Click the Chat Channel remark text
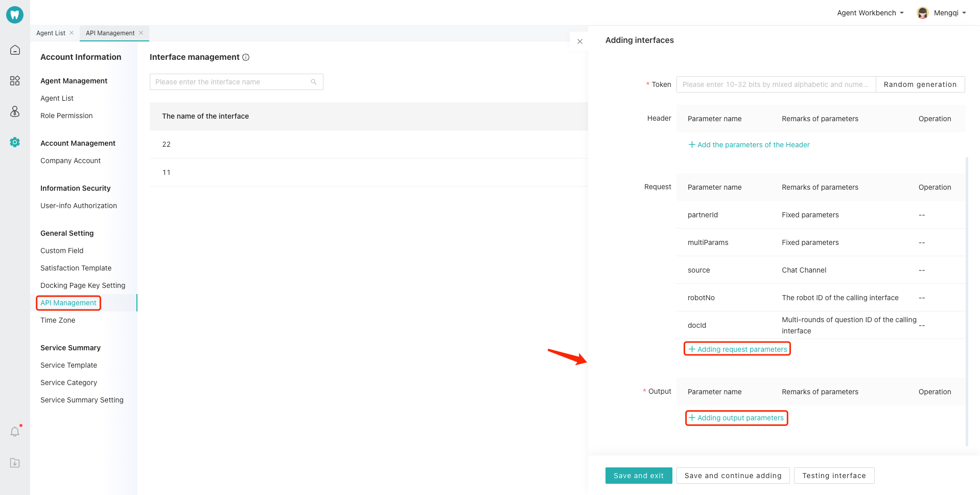This screenshot has height=495, width=980. tap(804, 270)
